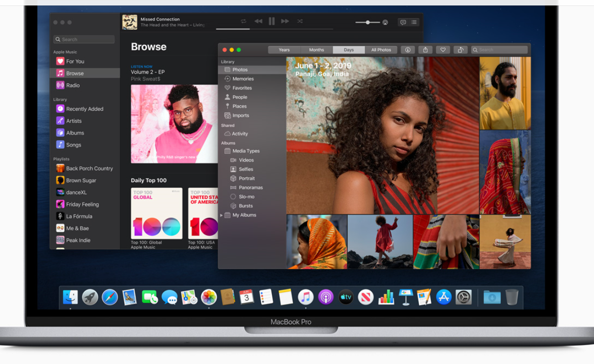This screenshot has height=364, width=594.
Task: Toggle shuffle in Music player
Action: coord(300,21)
